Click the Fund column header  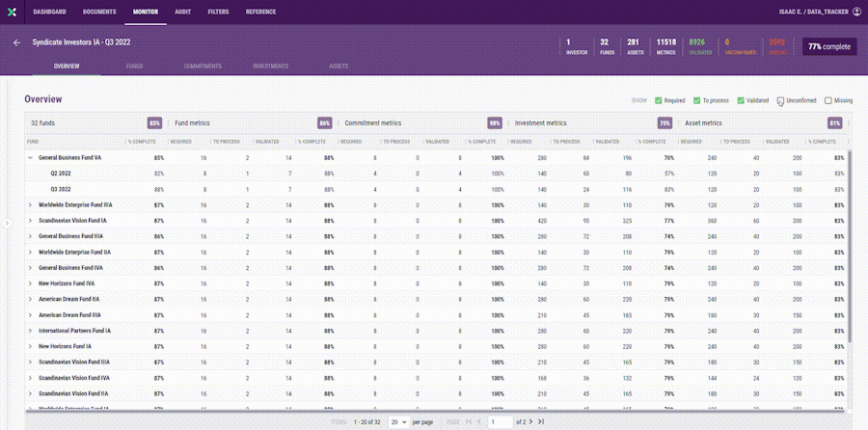point(33,142)
